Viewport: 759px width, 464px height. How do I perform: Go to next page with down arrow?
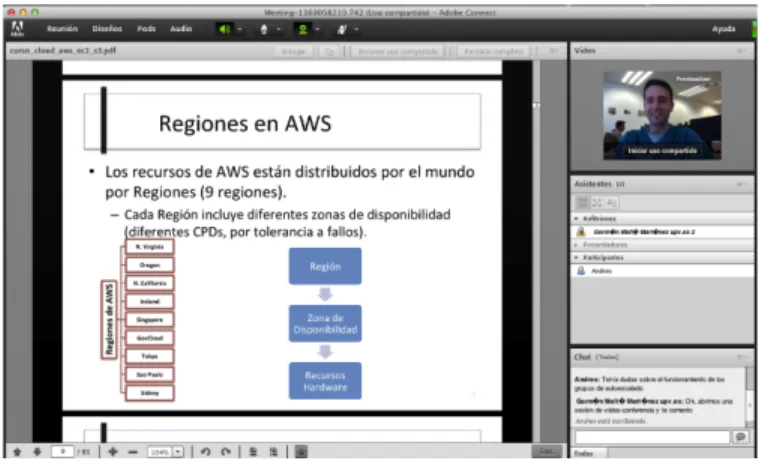37,452
